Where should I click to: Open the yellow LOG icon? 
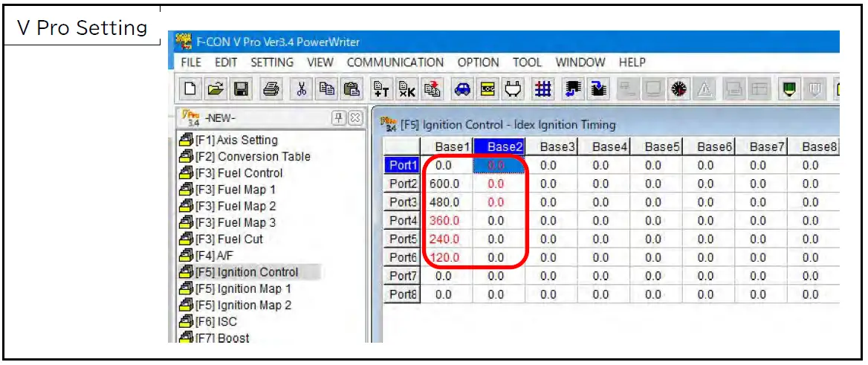tap(488, 88)
